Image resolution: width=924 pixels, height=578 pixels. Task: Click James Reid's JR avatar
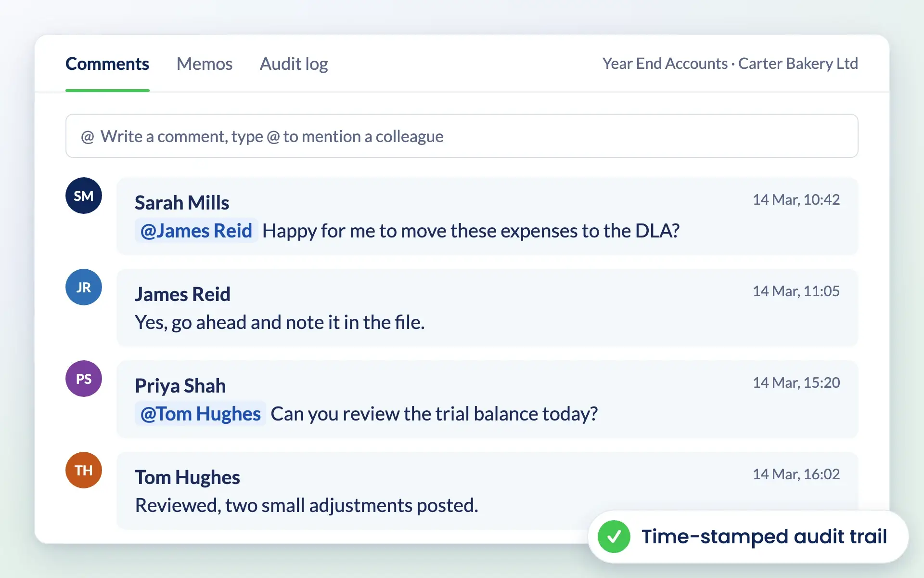coord(84,287)
